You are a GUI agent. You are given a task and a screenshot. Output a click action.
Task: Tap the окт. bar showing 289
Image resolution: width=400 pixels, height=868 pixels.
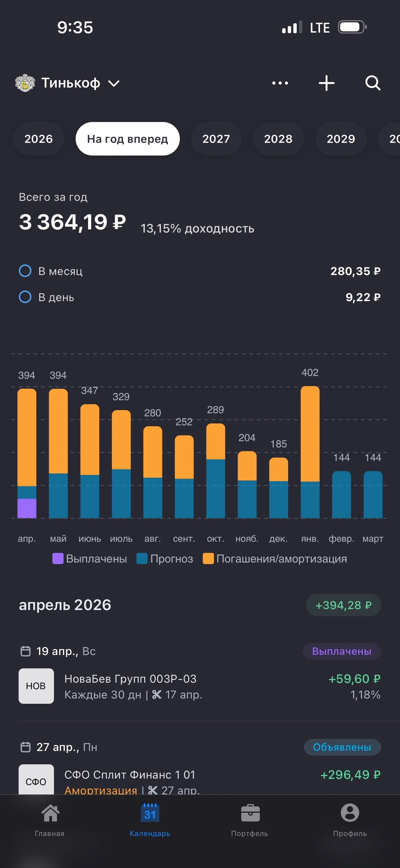click(216, 471)
